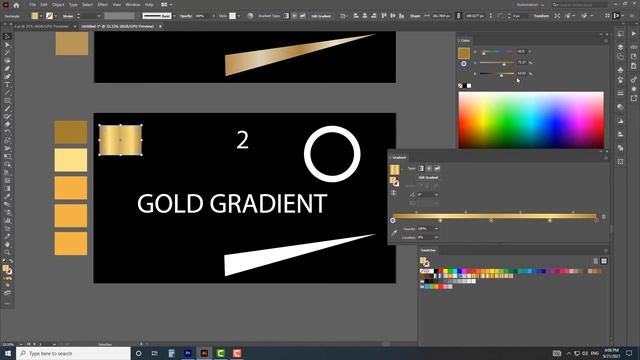Open the gradient stop Location dropdown
The height and width of the screenshot is (360, 640).
pyautogui.click(x=436, y=237)
